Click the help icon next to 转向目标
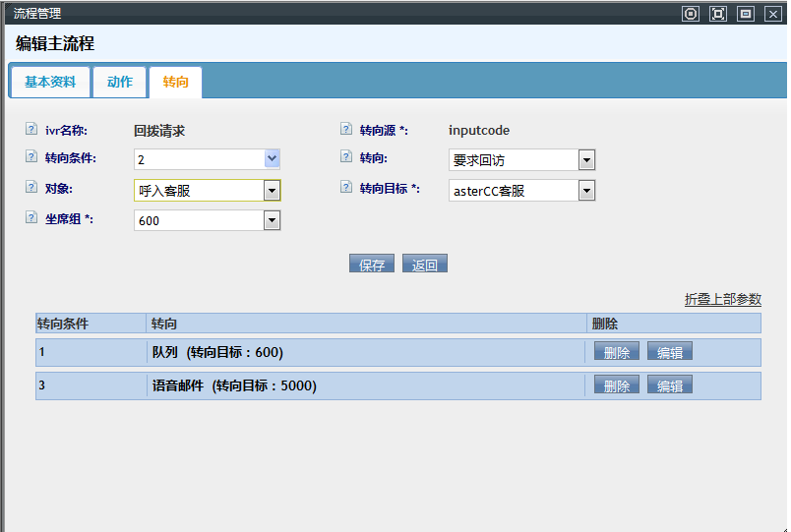 345,187
